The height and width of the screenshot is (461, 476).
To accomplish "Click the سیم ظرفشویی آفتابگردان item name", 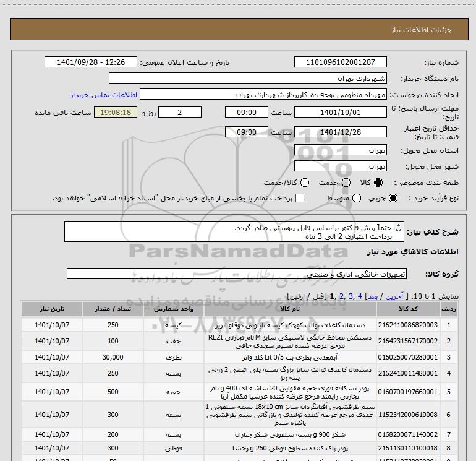I will [x=290, y=415].
